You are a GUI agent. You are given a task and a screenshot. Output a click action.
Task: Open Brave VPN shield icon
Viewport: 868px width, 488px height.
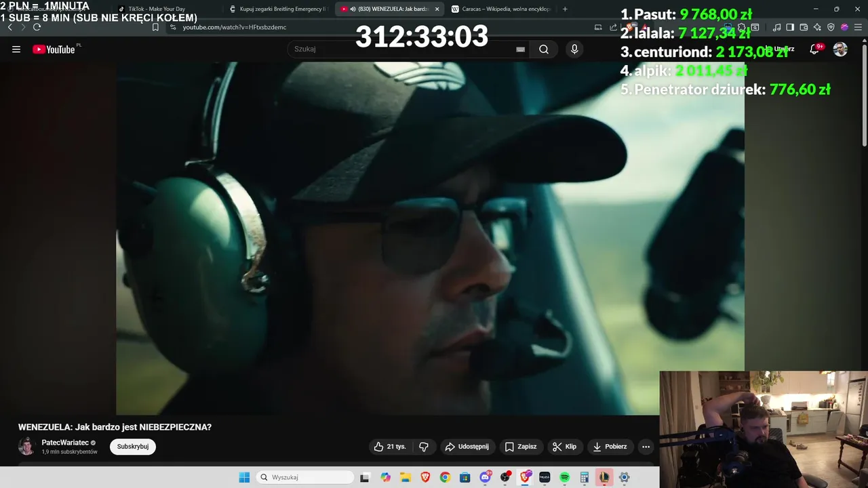[831, 27]
